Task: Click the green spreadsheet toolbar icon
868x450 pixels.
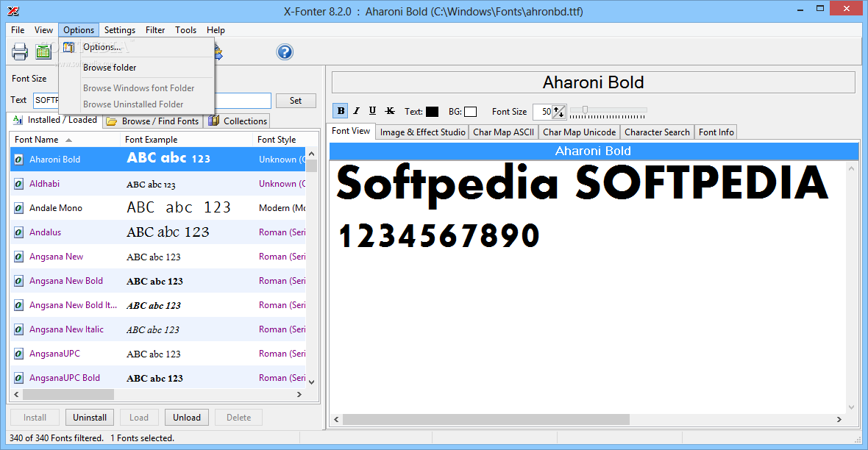Action: (x=43, y=52)
